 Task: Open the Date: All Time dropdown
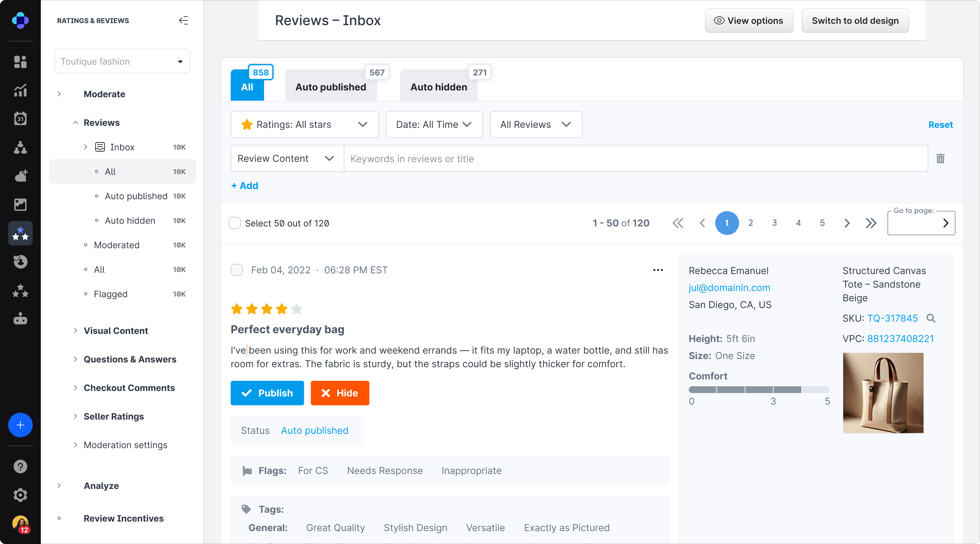coord(434,124)
